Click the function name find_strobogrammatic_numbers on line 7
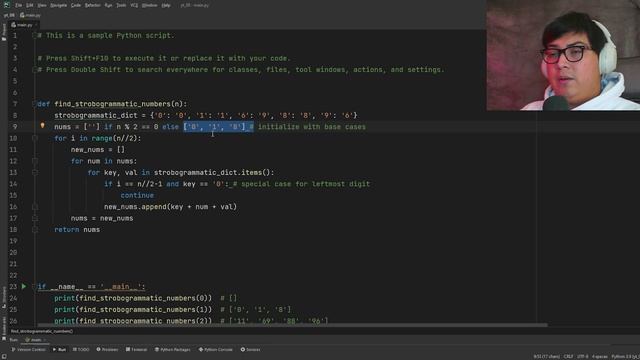The height and width of the screenshot is (360, 640). coord(113,104)
